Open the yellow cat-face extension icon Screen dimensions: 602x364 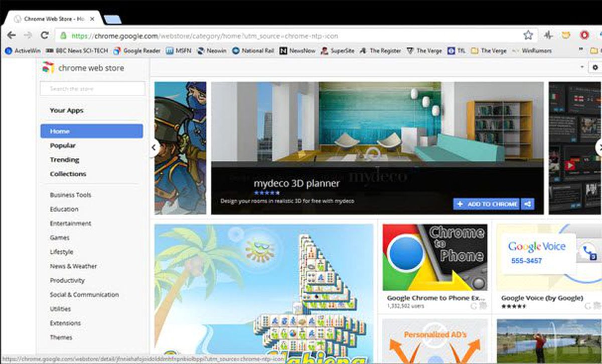[566, 36]
